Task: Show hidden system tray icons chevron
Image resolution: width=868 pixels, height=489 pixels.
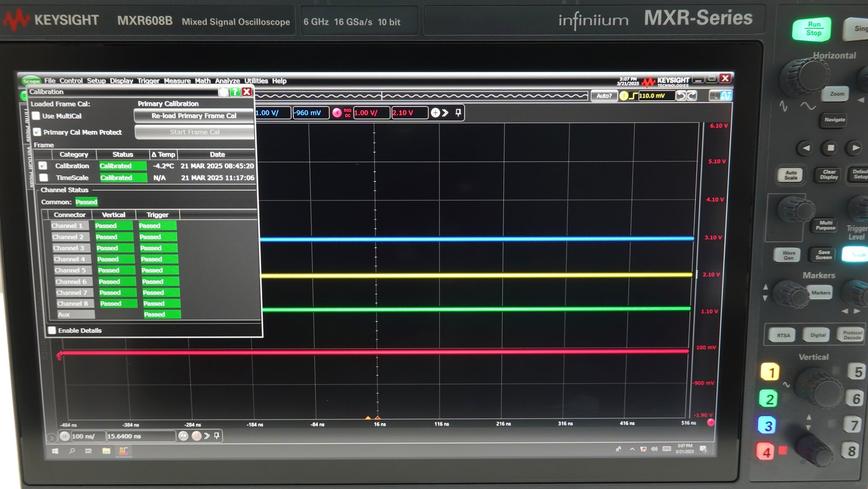Action: click(x=632, y=449)
